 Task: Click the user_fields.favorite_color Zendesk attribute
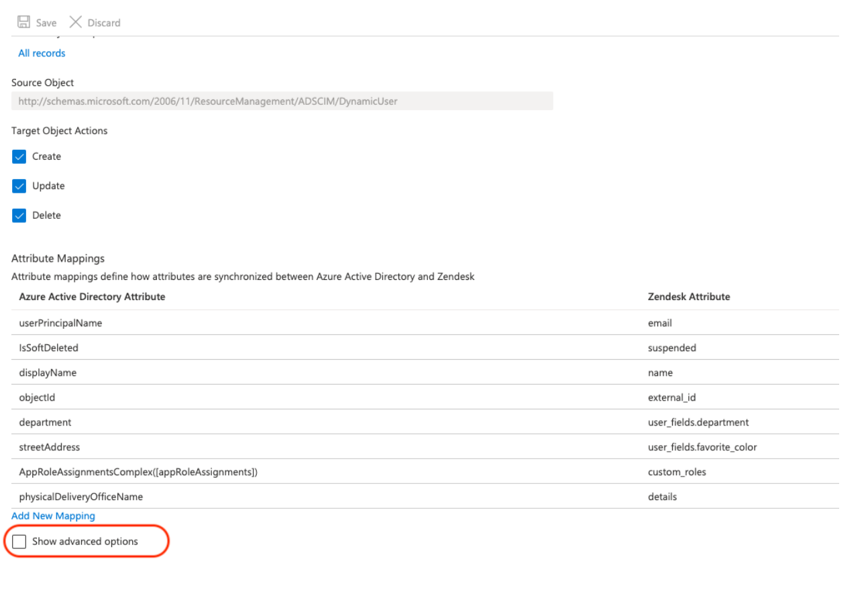coord(702,447)
